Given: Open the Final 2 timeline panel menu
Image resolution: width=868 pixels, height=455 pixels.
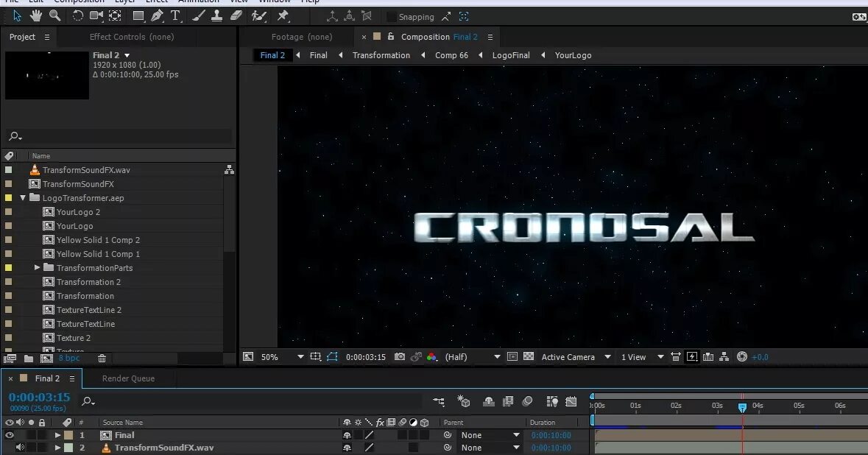Looking at the screenshot, I should (72, 378).
